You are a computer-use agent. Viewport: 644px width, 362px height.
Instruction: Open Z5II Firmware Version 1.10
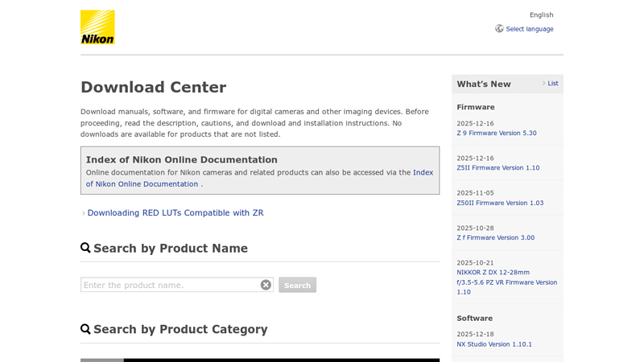497,168
